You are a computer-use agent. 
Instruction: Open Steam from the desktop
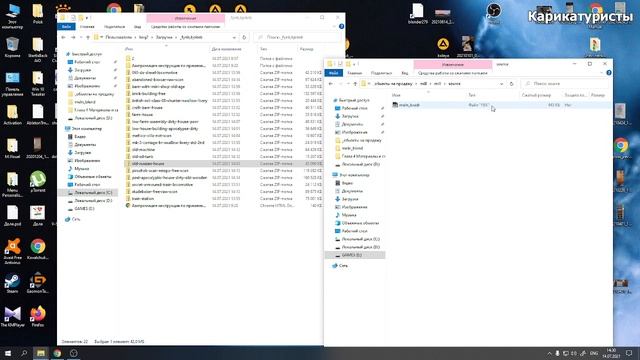coord(12,284)
